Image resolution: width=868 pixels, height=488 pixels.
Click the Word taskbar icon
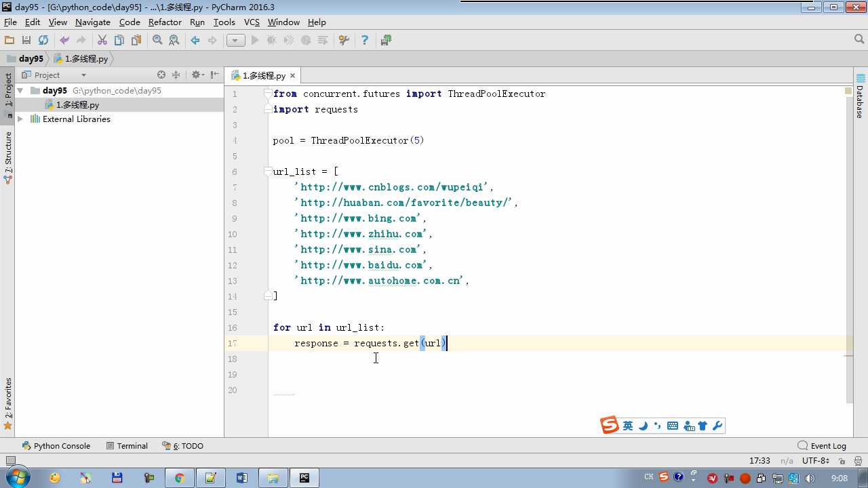pos(242,478)
